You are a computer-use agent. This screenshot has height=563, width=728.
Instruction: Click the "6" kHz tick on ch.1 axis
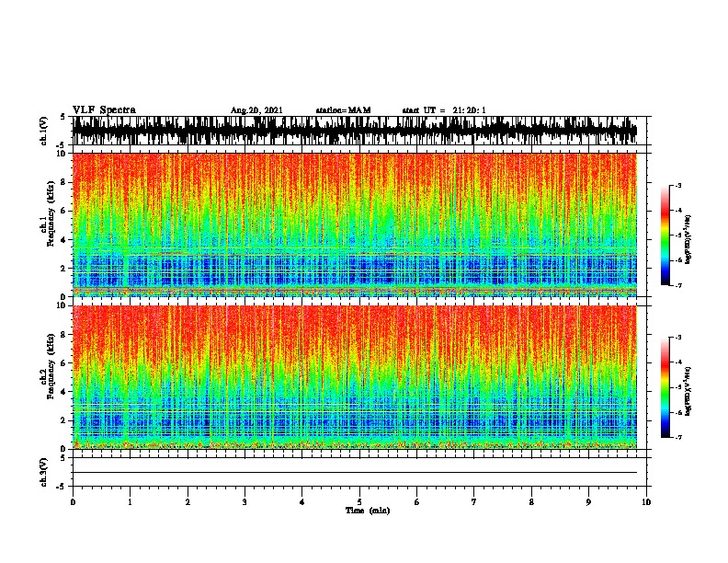tap(64, 211)
